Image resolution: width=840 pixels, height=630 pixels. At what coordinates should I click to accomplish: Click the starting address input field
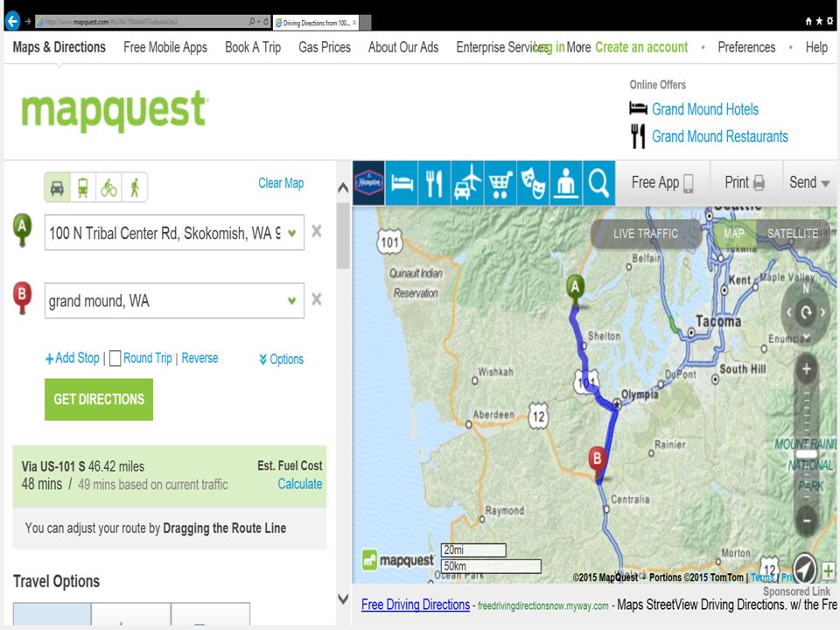coord(174,233)
